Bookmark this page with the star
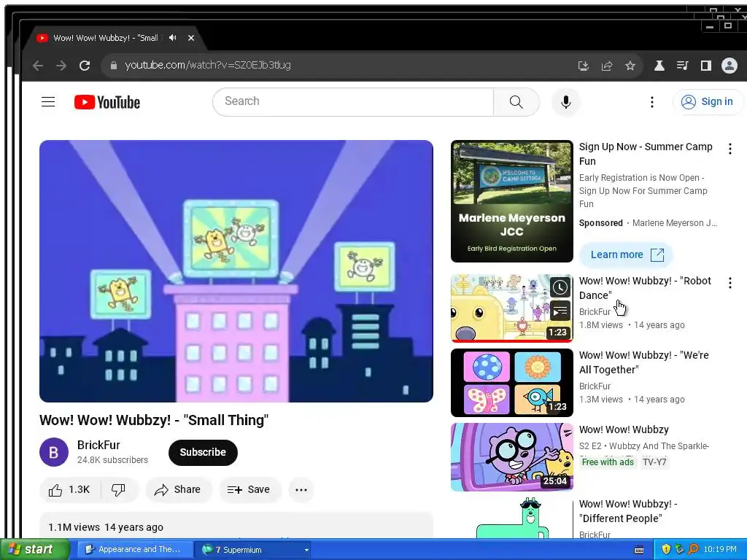 tap(630, 66)
